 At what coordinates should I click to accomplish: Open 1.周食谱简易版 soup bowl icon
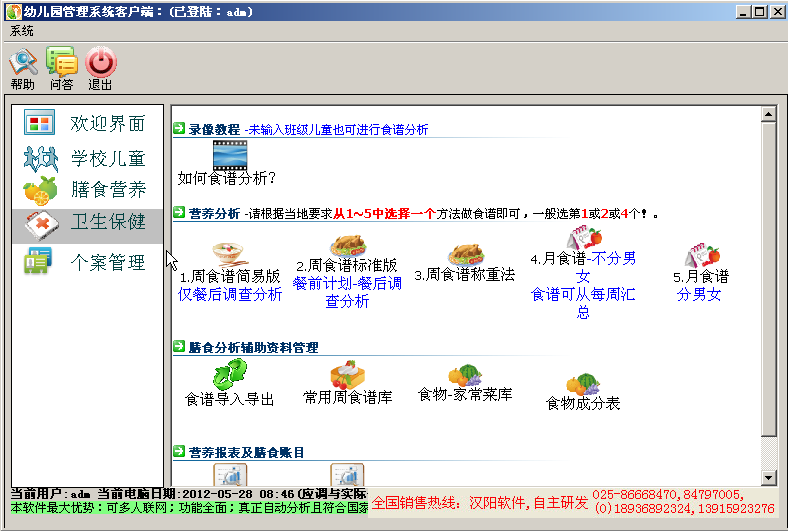(x=229, y=254)
